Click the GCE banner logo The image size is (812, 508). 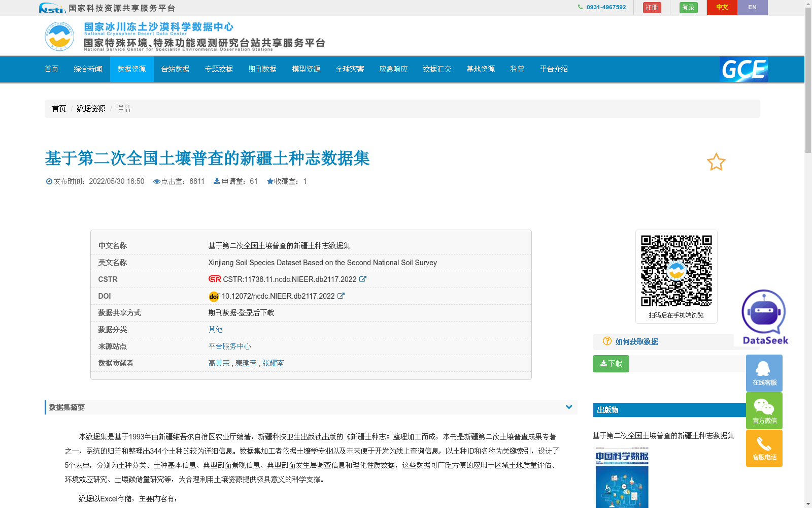click(743, 69)
